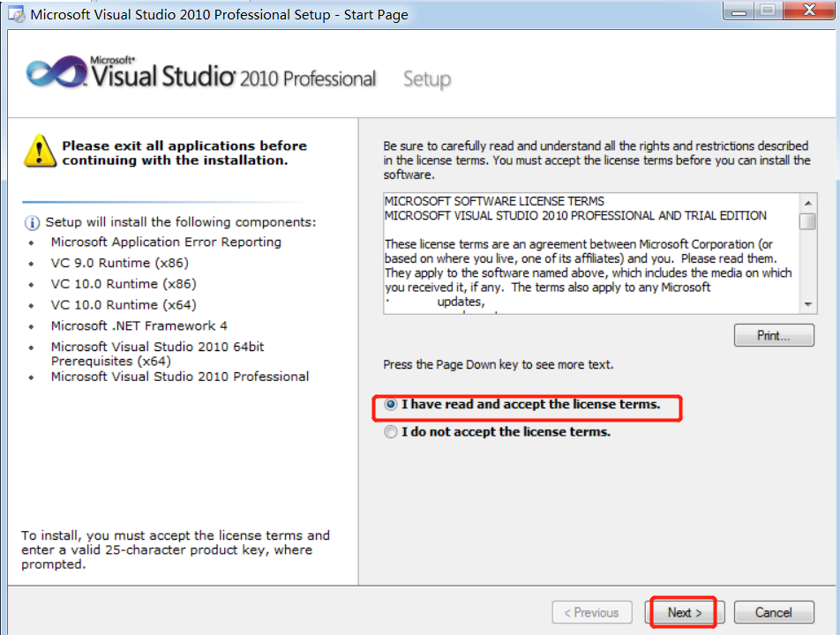Screen dimensions: 840x635
Task: Select "I have read and accept" radio button
Action: [x=391, y=405]
